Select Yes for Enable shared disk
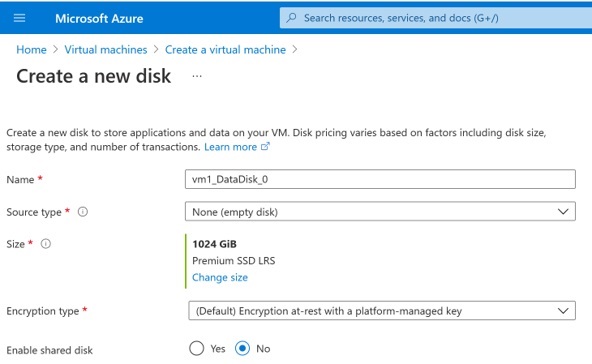Screen dimensions: 592x364 [197, 349]
